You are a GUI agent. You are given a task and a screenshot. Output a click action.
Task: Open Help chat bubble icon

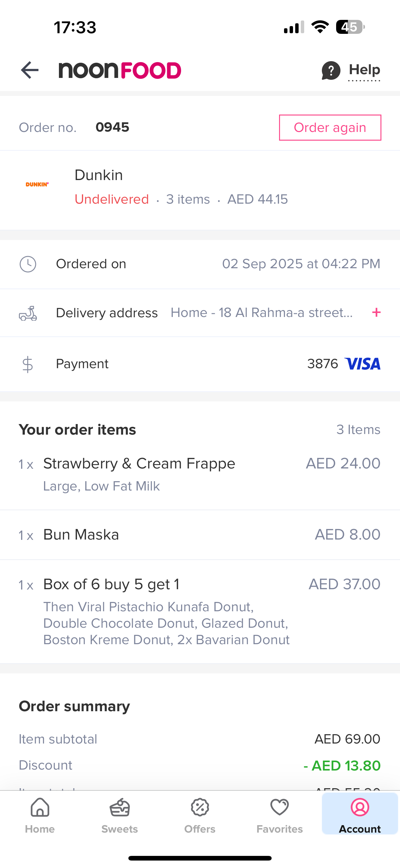pos(331,70)
